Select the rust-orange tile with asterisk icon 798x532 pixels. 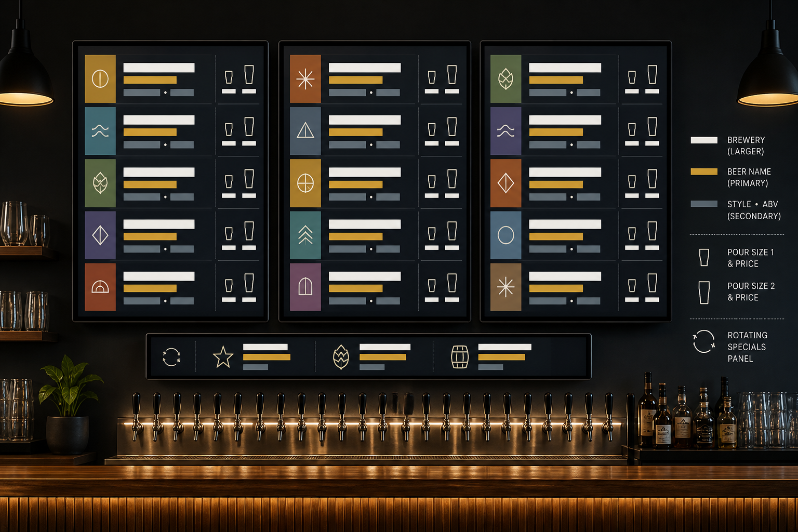[305, 79]
